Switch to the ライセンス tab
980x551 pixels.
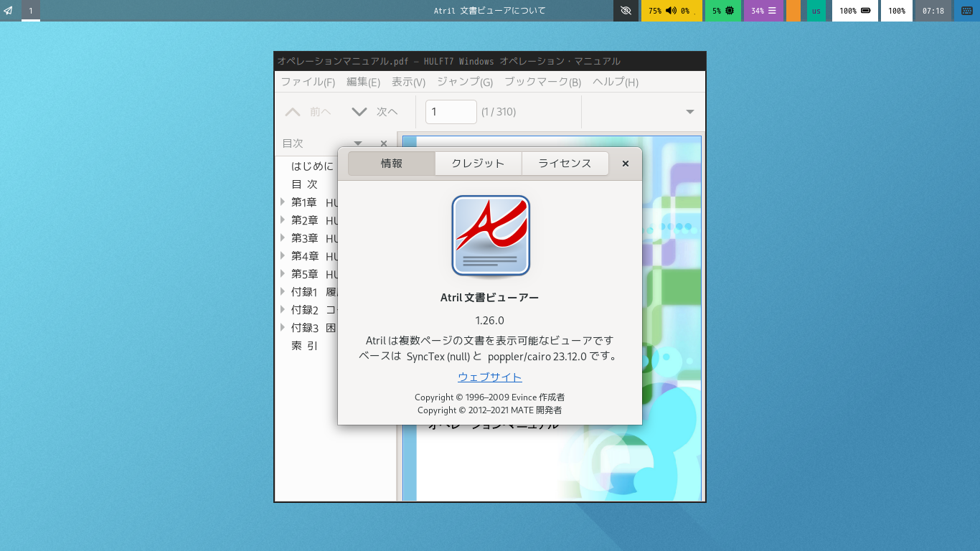click(x=565, y=164)
